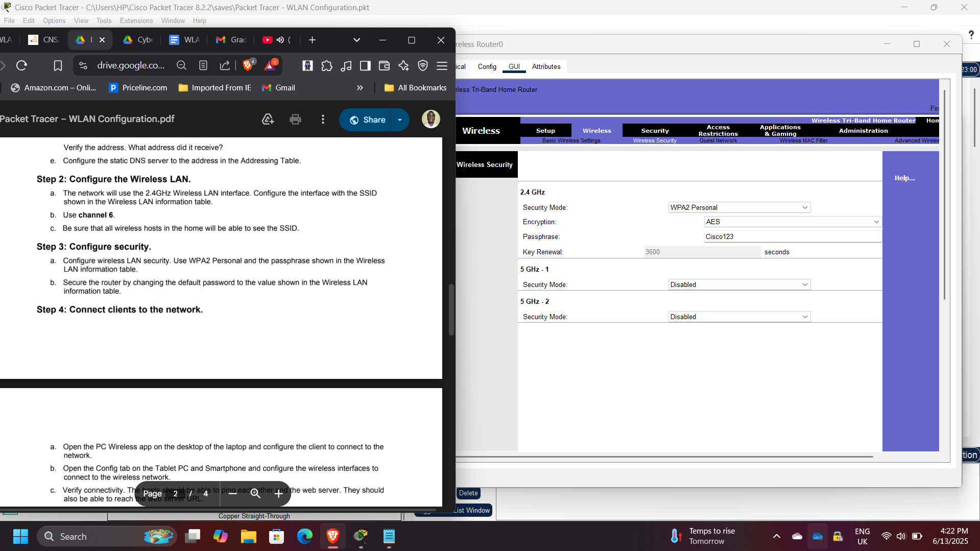Click the Passphrase input field
The height and width of the screenshot is (551, 980).
[x=792, y=236]
